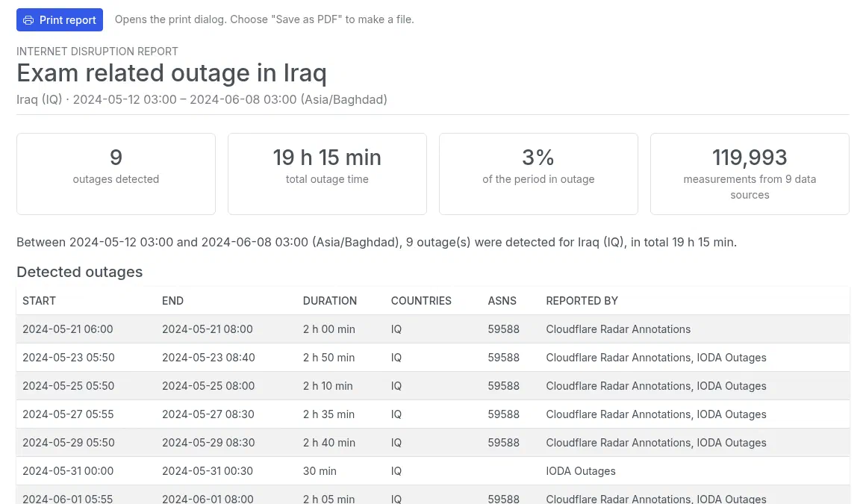Click end cell '2024-05-29 08:30'
The image size is (866, 504).
click(x=208, y=443)
